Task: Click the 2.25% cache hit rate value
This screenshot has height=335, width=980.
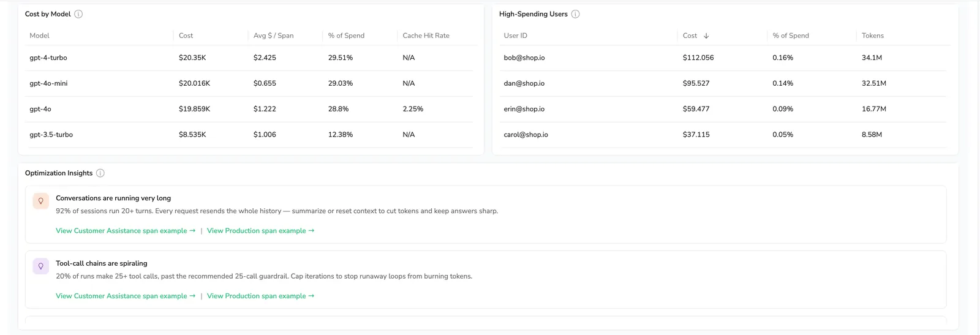Action: pyautogui.click(x=413, y=109)
